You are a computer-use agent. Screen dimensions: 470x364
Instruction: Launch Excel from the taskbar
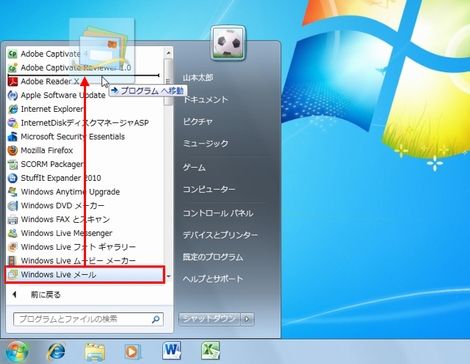click(210, 351)
